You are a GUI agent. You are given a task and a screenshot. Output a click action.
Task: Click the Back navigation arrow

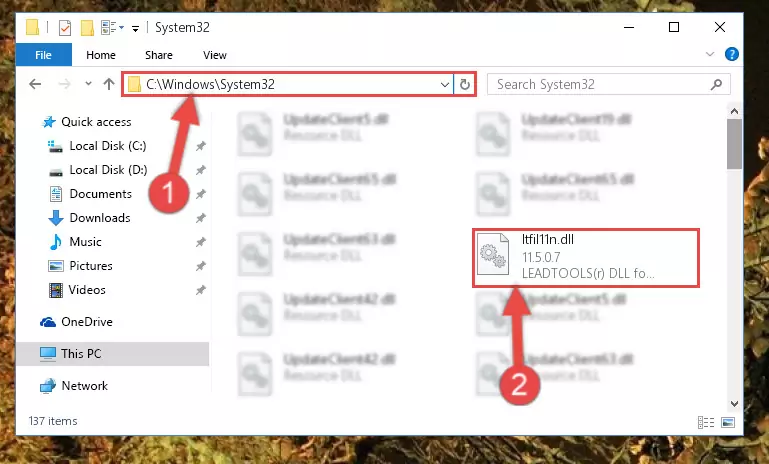point(35,84)
